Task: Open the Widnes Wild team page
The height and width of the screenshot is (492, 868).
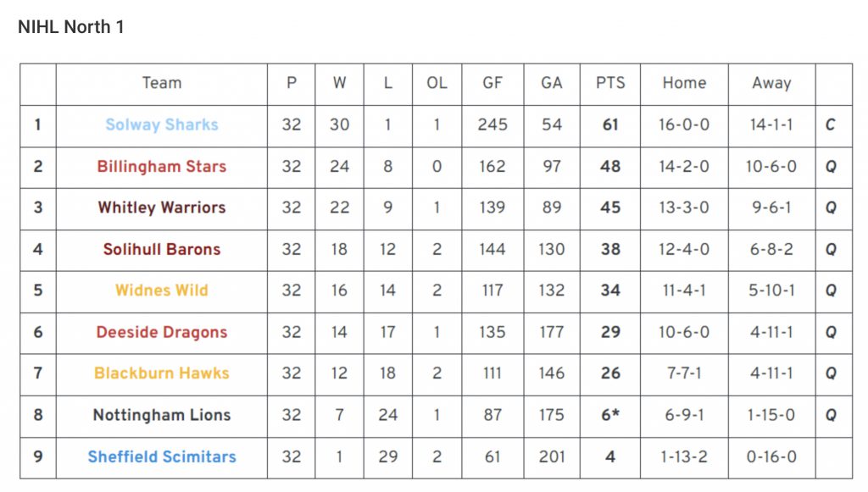Action: [x=162, y=290]
